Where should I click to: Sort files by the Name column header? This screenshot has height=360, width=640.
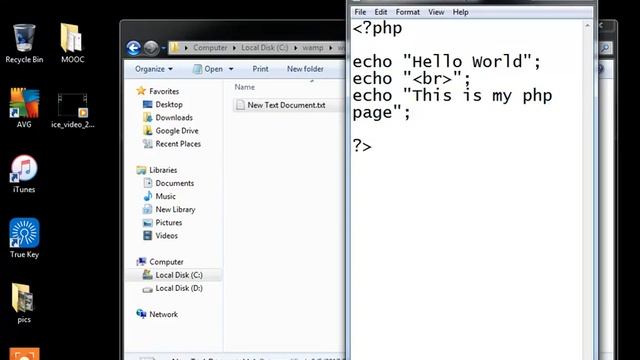(244, 87)
